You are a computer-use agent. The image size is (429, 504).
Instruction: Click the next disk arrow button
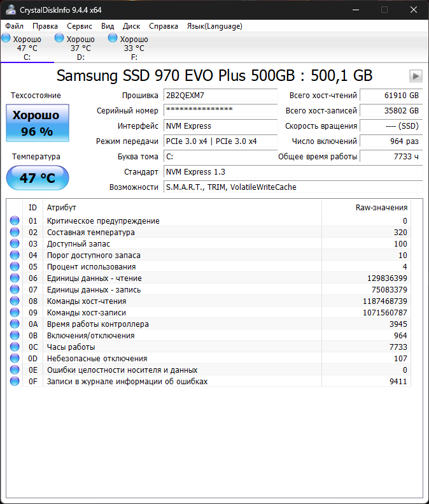(416, 76)
